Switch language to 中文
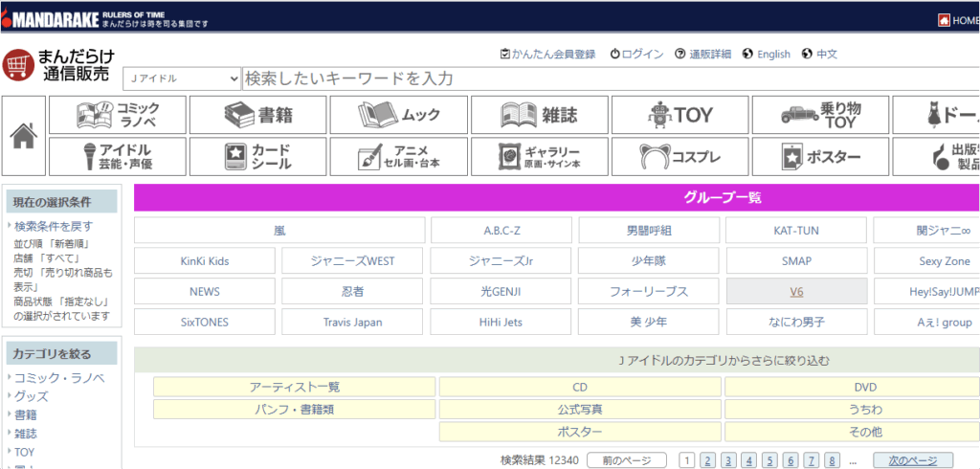980x469 pixels. [827, 55]
